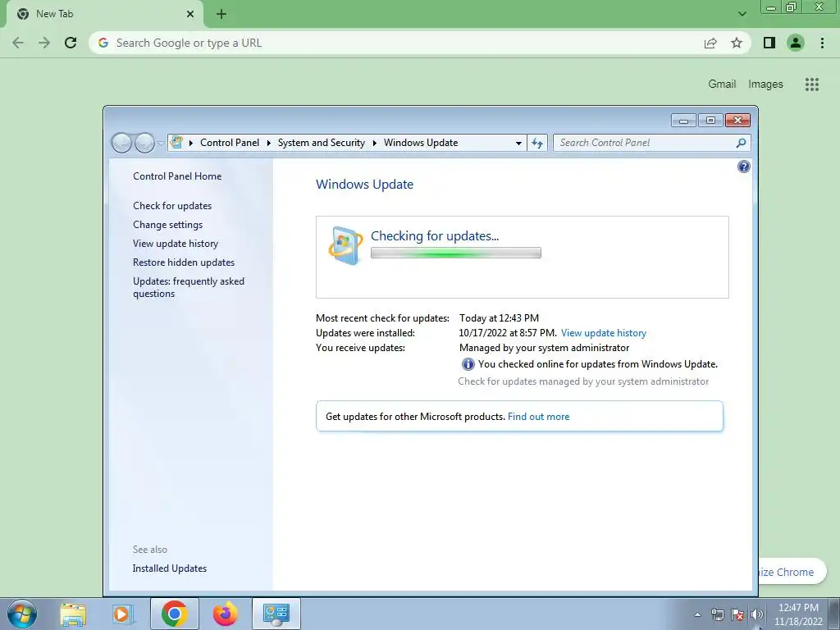Click the 'Windows Update' page heading
Screen dimensions: 840x630
tap(364, 185)
